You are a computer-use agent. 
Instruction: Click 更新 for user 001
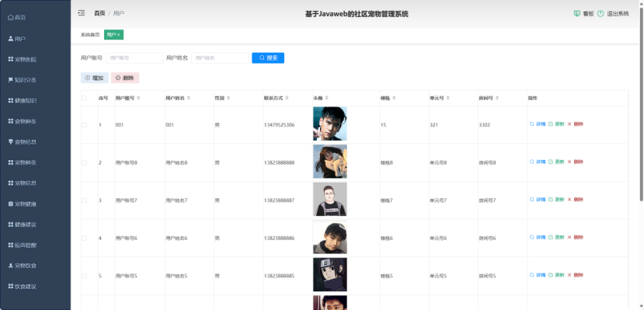(x=556, y=124)
